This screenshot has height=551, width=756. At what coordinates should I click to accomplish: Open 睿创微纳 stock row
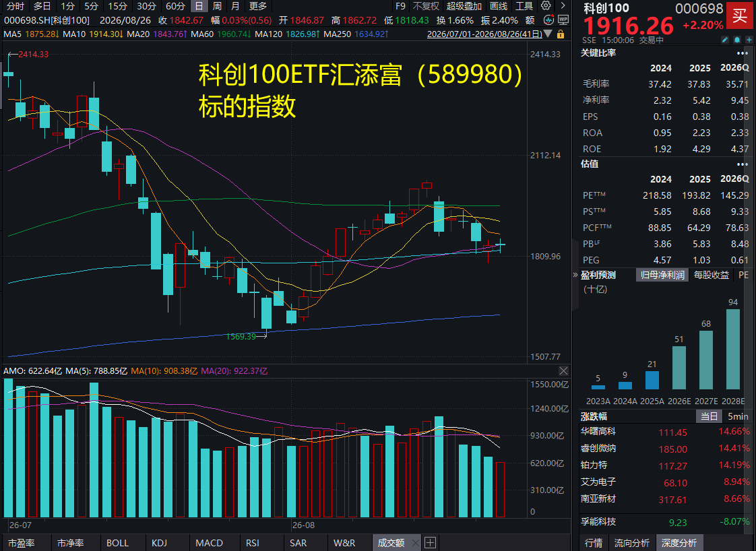point(665,449)
